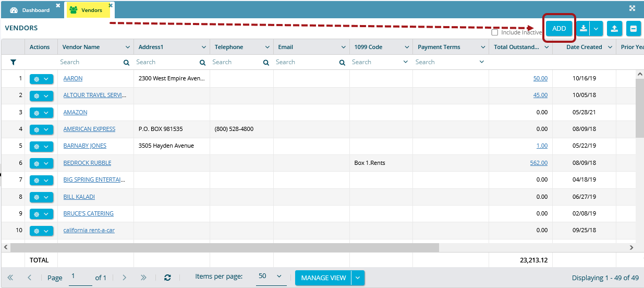Click the 50.00 outstanding amount link
The width and height of the screenshot is (644, 288).
click(x=540, y=78)
